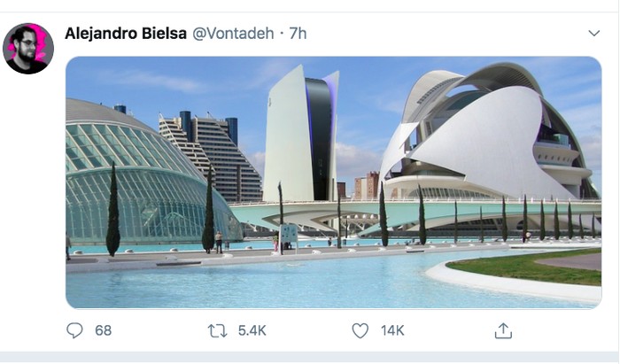Open the @Vontadeh handle link
The height and width of the screenshot is (364, 620).
tap(233, 34)
